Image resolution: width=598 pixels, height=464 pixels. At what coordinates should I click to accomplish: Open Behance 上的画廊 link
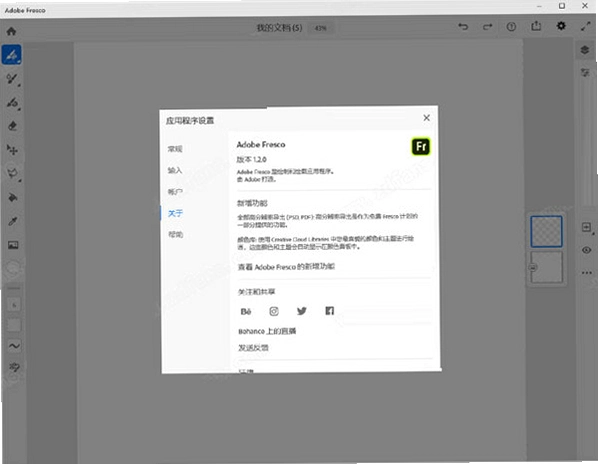point(267,331)
